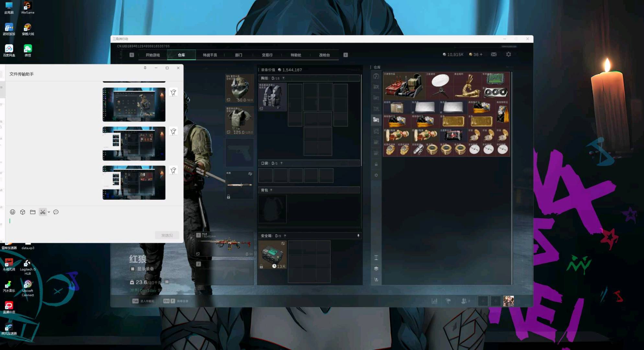Expand the screenshot options arrow beside scissors
This screenshot has width=644, height=350.
[49, 212]
